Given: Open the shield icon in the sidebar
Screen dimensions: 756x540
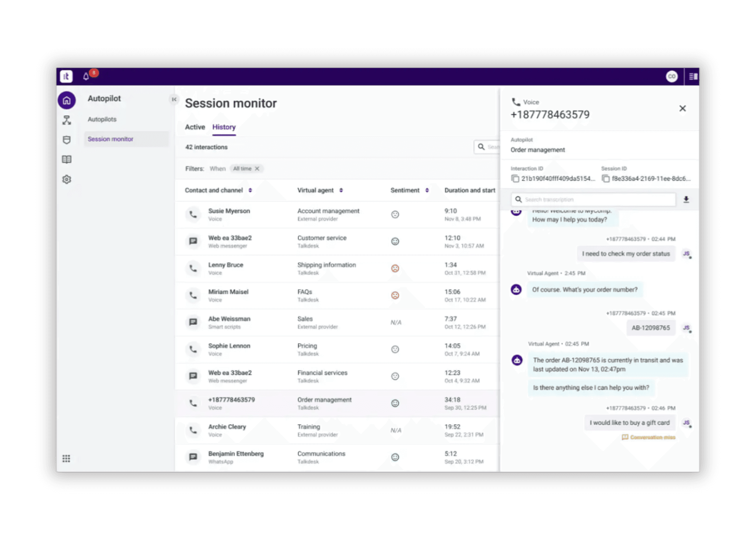Looking at the screenshot, I should [67, 139].
